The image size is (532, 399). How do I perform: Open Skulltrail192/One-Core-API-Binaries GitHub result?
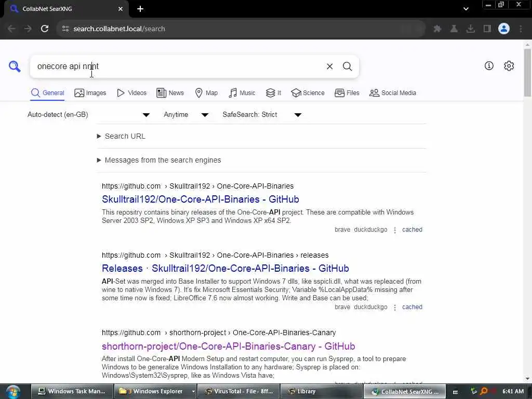pyautogui.click(x=201, y=199)
